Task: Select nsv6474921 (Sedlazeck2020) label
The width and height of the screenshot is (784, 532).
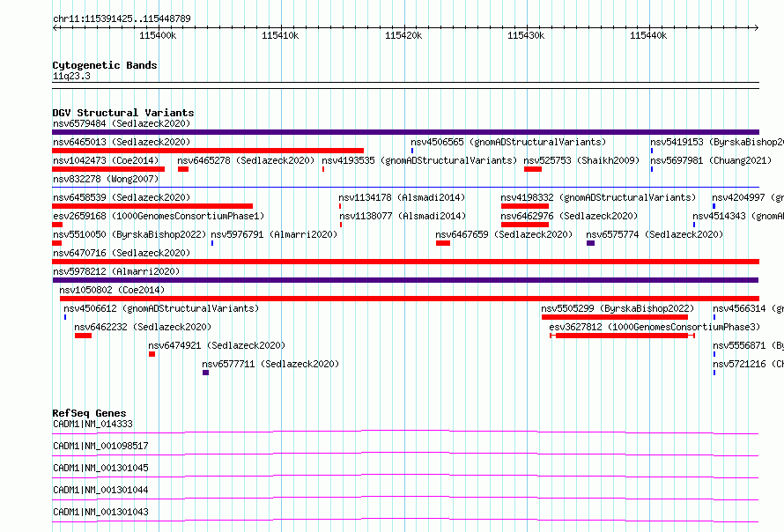Action: (217, 345)
